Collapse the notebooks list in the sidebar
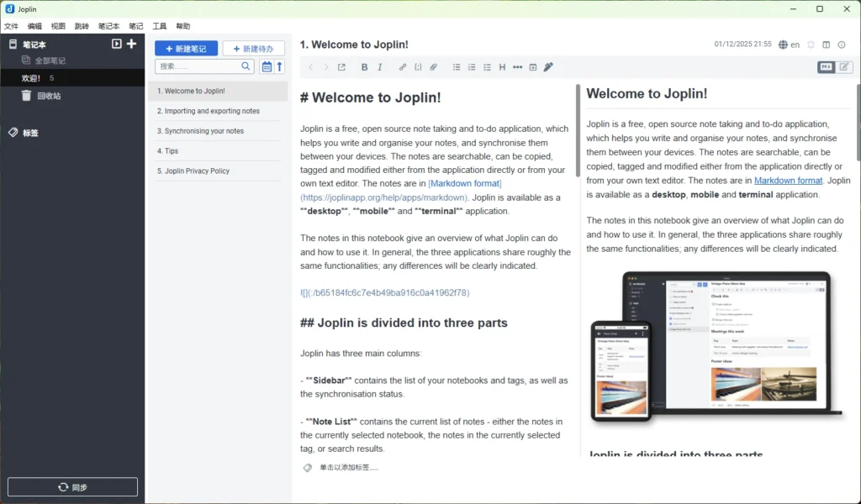 117,44
